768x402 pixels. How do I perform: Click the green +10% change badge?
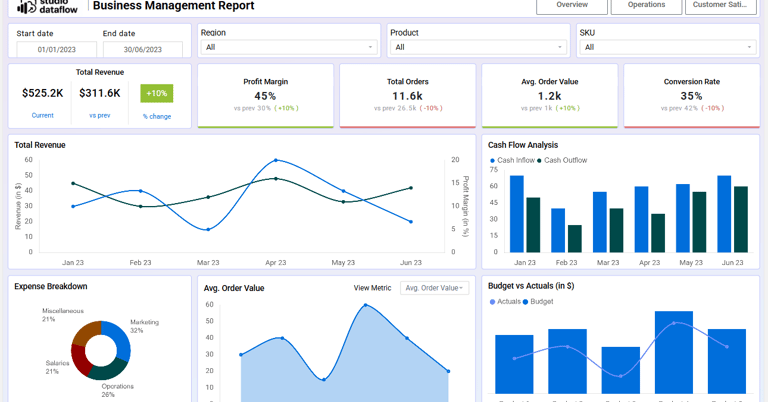(x=157, y=93)
